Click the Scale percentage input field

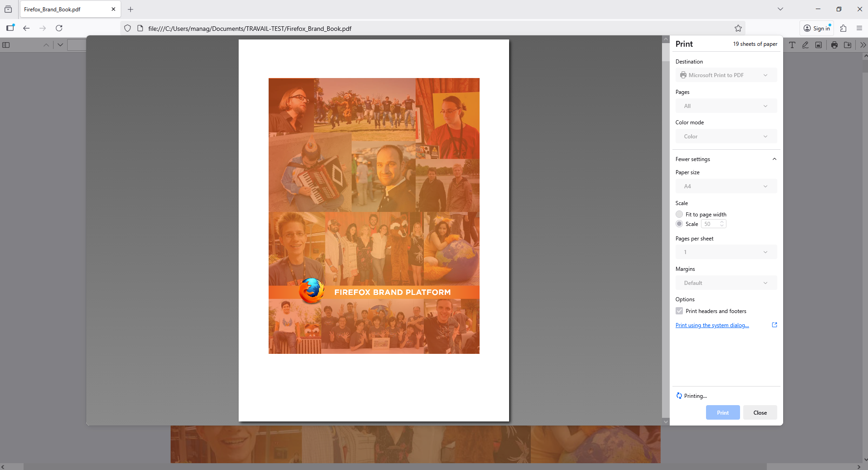click(710, 224)
